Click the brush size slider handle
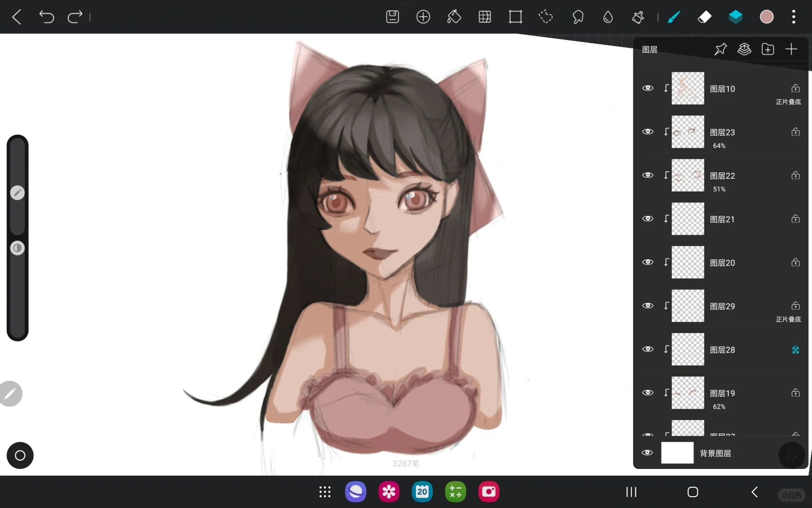 (x=17, y=193)
